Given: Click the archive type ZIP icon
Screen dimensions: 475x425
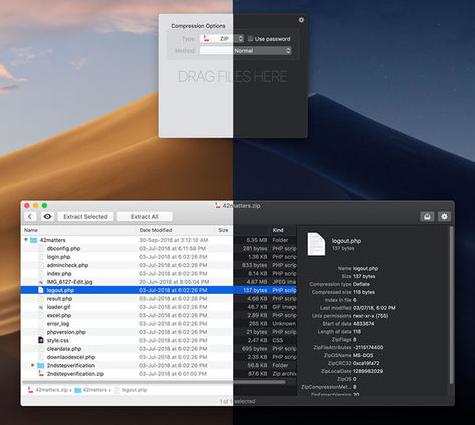Looking at the screenshot, I should (x=206, y=39).
